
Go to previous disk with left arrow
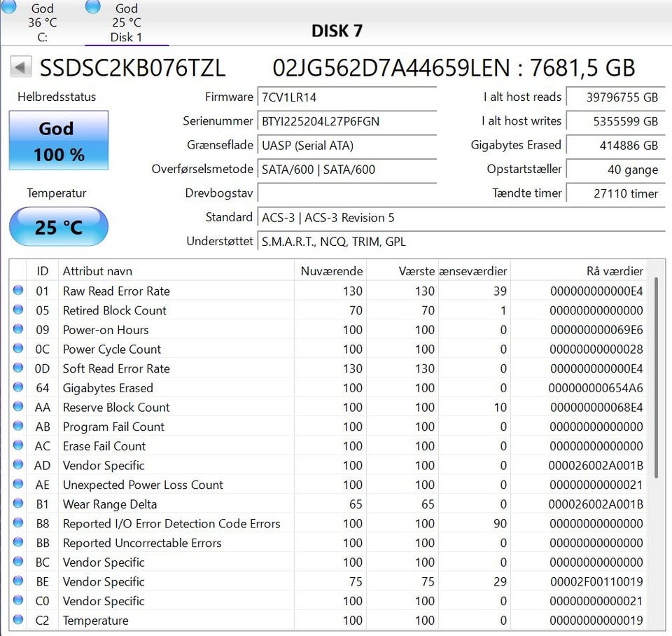click(20, 67)
